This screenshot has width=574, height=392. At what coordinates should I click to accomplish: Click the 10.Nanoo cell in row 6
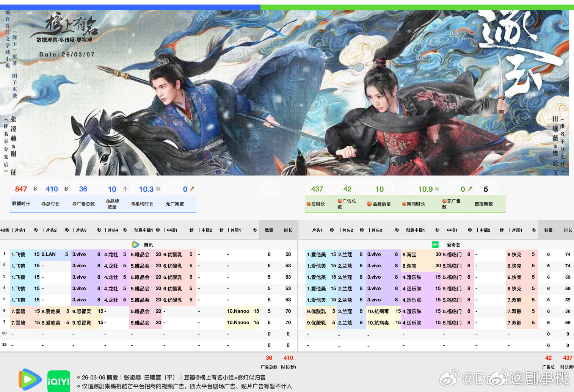coord(239,311)
